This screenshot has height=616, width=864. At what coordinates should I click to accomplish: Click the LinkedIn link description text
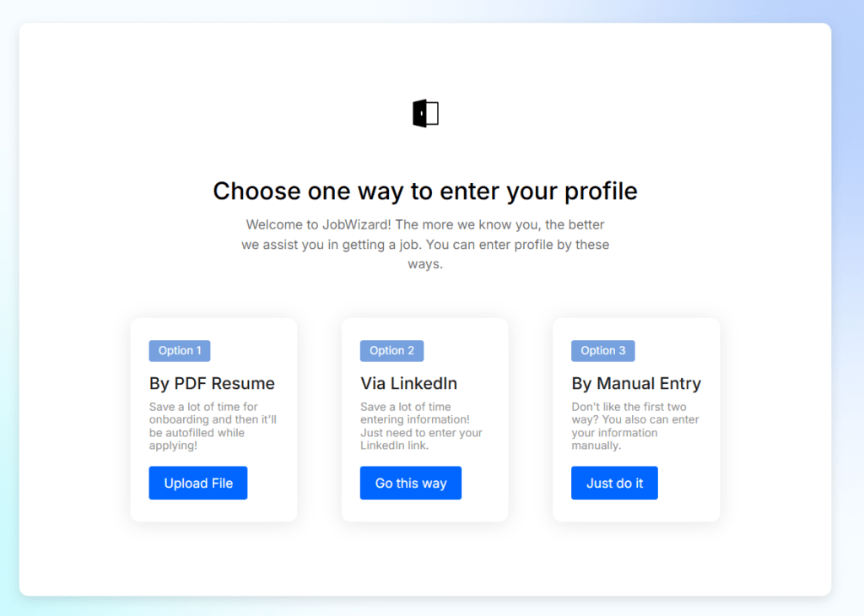[421, 426]
